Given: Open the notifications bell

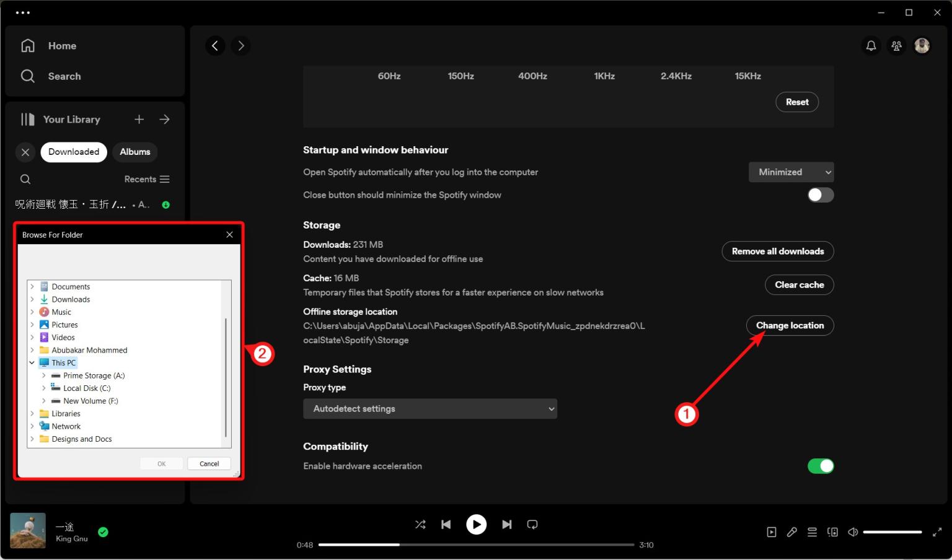Looking at the screenshot, I should pos(871,45).
